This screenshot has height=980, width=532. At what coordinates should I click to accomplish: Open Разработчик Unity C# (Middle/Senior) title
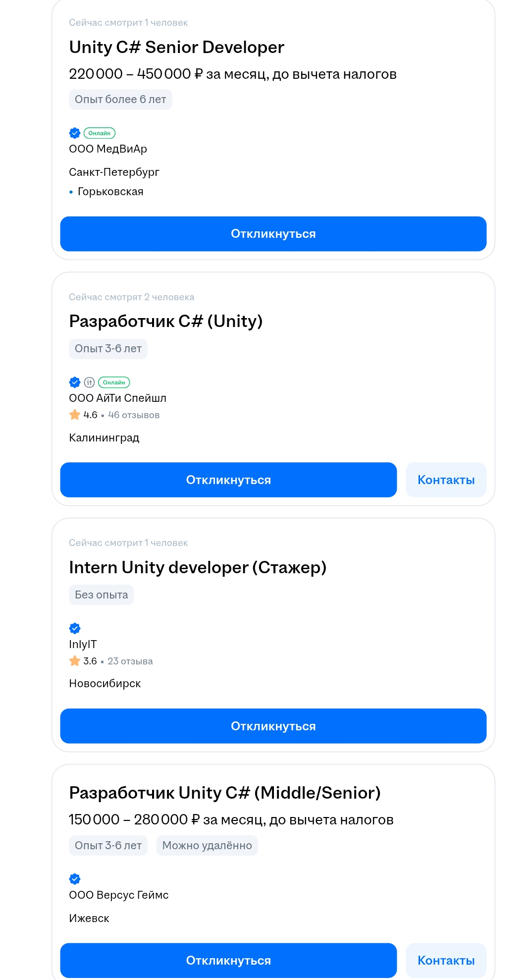coord(225,793)
